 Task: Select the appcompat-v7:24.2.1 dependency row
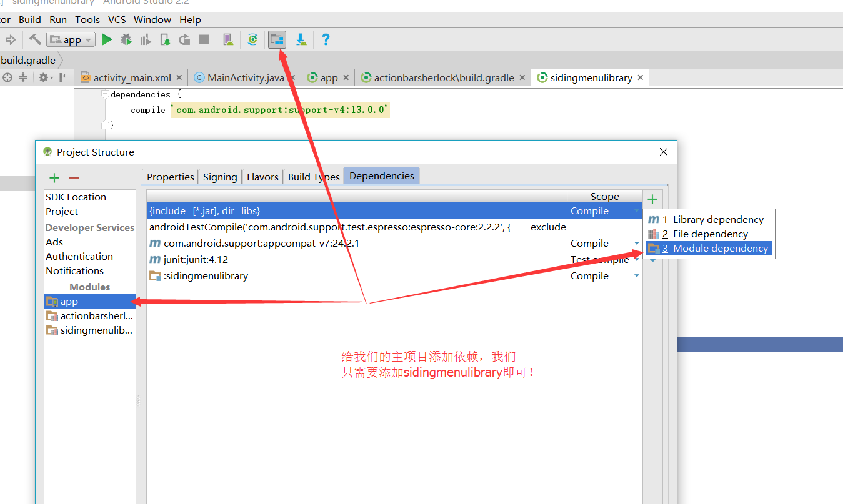(394, 243)
